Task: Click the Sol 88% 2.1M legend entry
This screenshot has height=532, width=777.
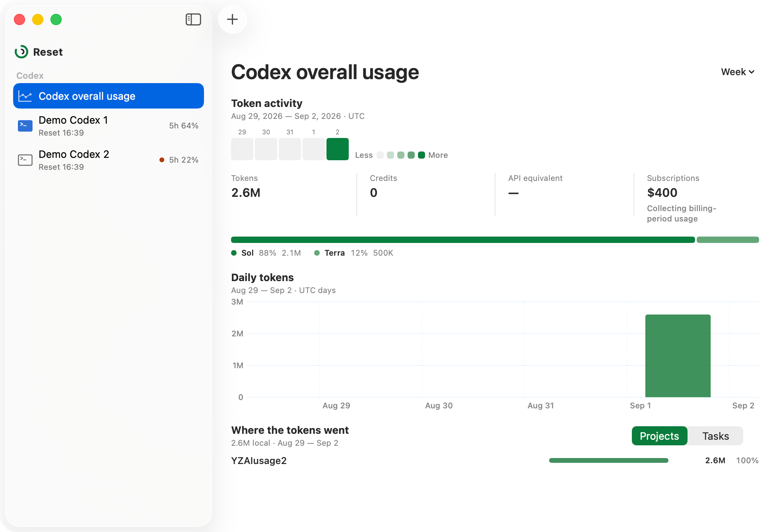Action: pos(266,253)
